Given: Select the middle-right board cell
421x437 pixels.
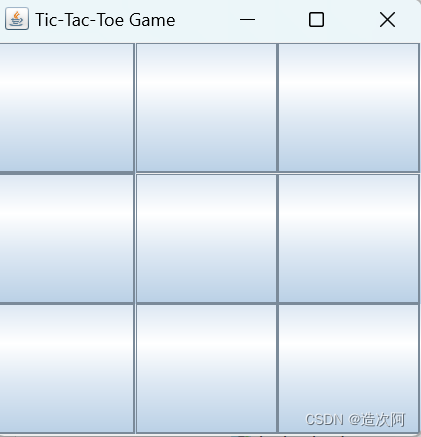Looking at the screenshot, I should click(x=349, y=239).
